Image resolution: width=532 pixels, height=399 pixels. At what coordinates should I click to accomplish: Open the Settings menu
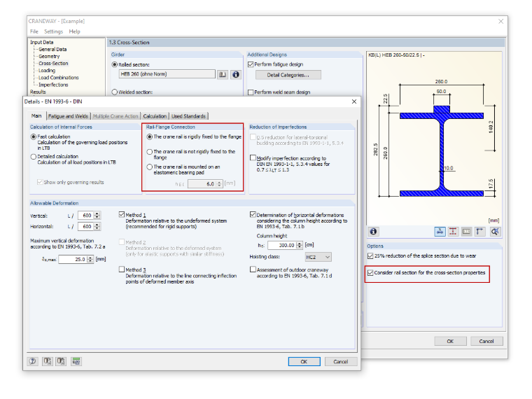54,31
